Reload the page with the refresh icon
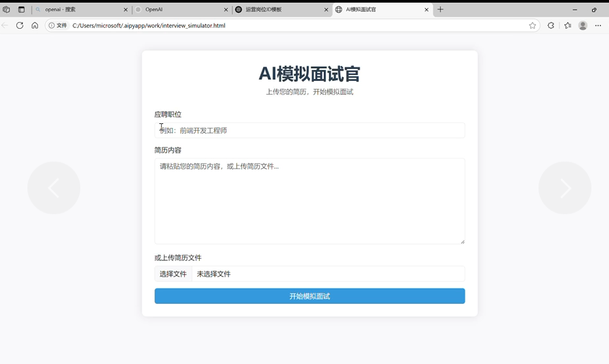The width and height of the screenshot is (609, 364). point(20,25)
